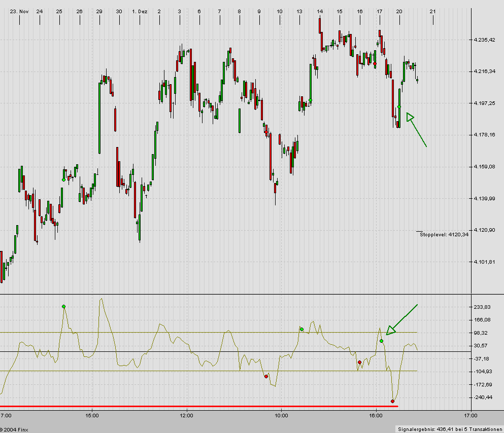The width and height of the screenshot is (504, 433).
Task: Click the Signalergebnis status bar text
Action: click(450, 429)
